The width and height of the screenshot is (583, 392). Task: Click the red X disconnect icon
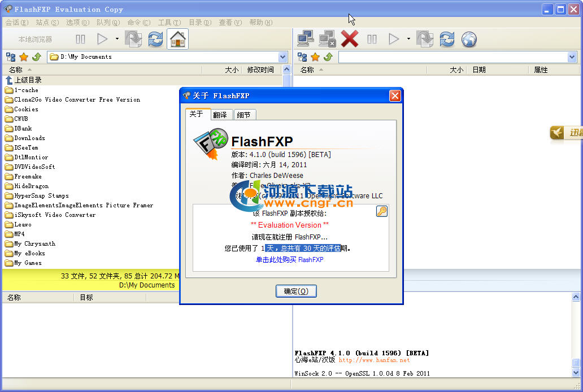[350, 39]
